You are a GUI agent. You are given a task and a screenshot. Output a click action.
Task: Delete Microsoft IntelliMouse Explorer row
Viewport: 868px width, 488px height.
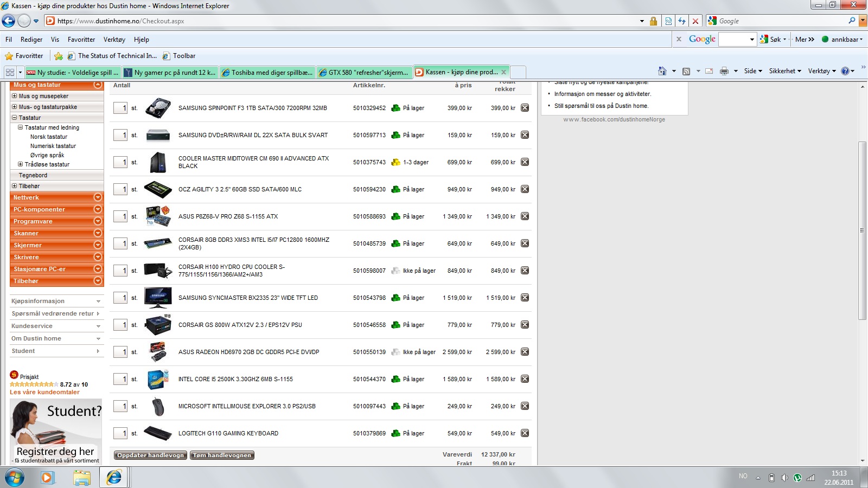[525, 406]
